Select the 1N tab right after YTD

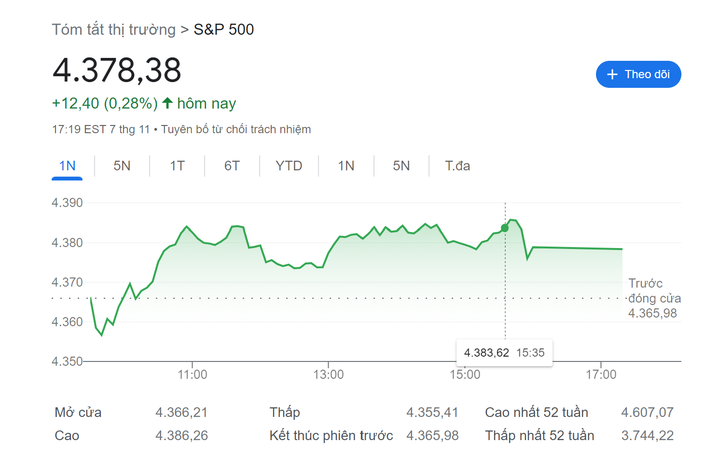[x=346, y=166]
